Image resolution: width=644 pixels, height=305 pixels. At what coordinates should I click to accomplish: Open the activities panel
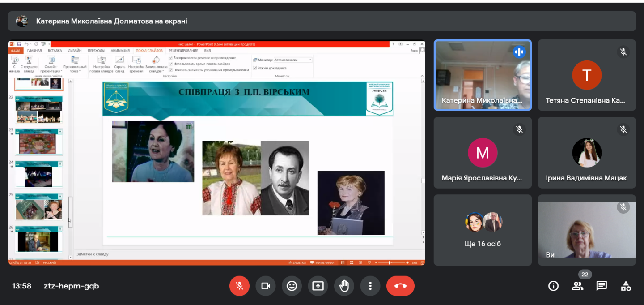coord(626,286)
